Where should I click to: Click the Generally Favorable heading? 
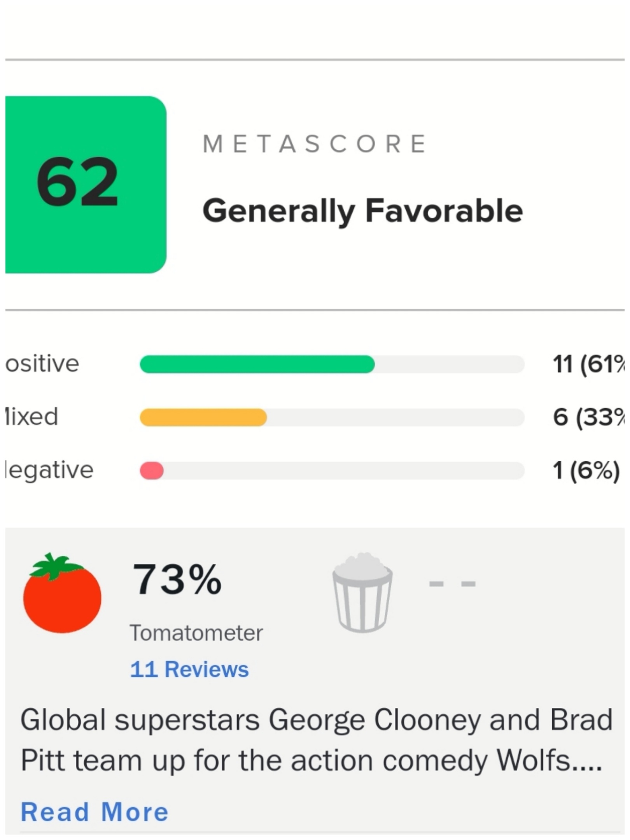(362, 211)
